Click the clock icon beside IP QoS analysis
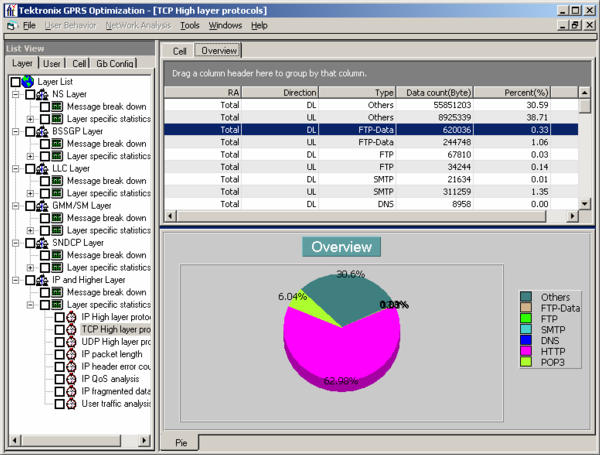Image resolution: width=600 pixels, height=455 pixels. 72,379
